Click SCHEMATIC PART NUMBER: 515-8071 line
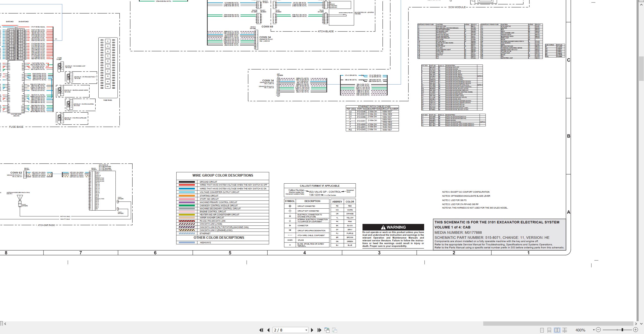 click(492, 238)
